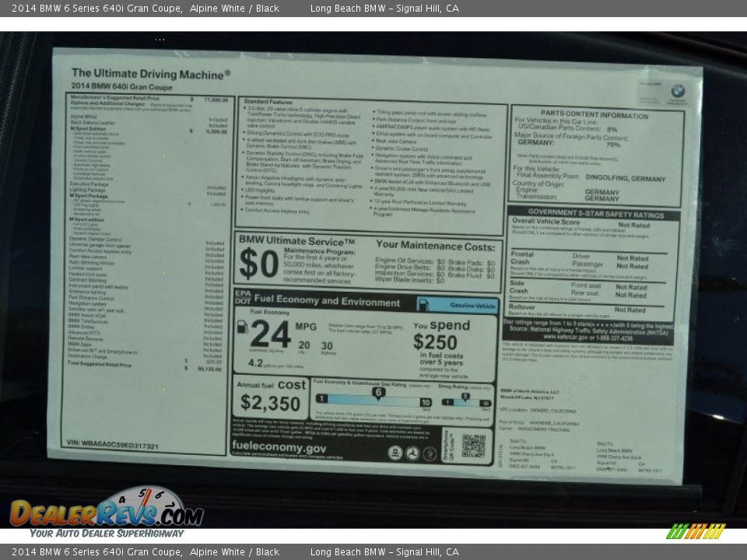Click the third circular agency seal
Screen dimensions: 747x560
[x=430, y=453]
